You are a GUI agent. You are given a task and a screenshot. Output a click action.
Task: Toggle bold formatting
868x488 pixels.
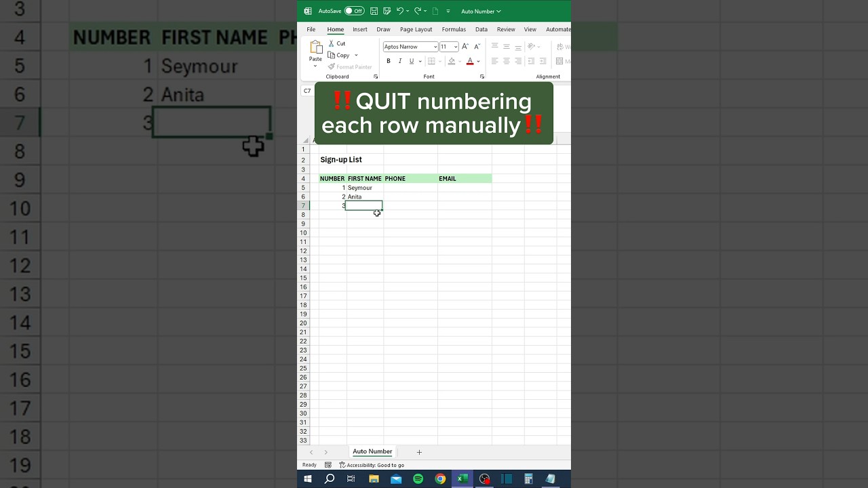[389, 61]
